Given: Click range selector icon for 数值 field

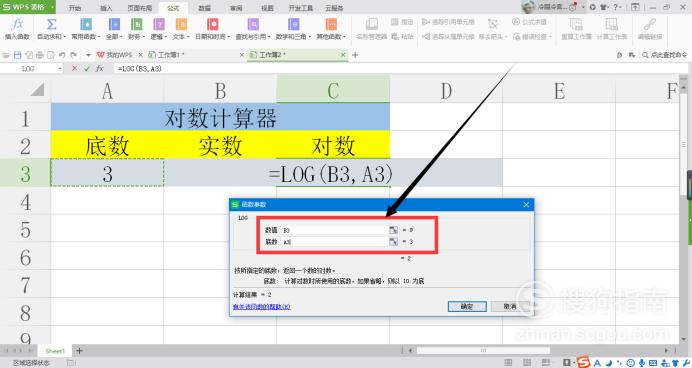Looking at the screenshot, I should pos(393,230).
